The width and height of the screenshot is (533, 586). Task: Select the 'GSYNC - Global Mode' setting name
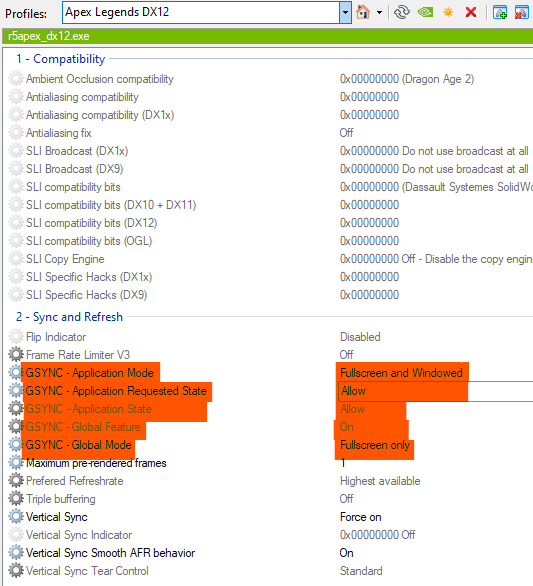click(79, 445)
